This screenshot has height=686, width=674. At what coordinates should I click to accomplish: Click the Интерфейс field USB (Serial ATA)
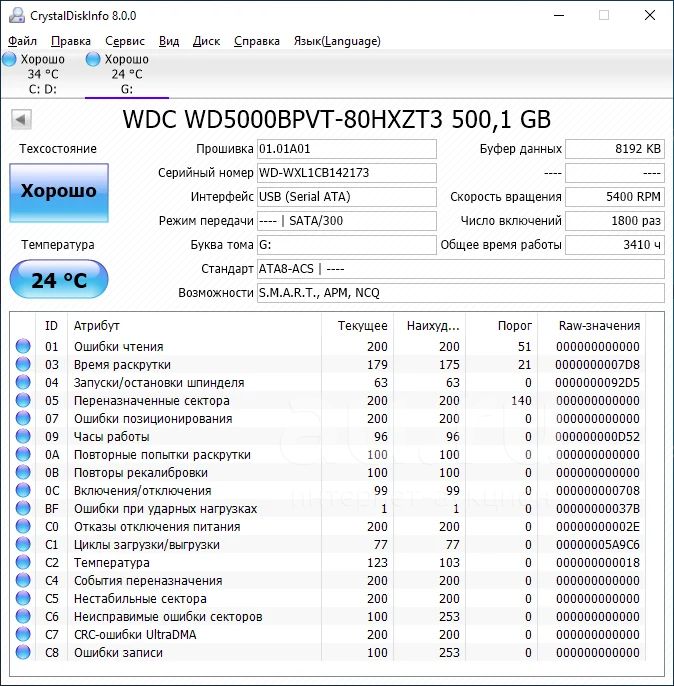coord(346,197)
